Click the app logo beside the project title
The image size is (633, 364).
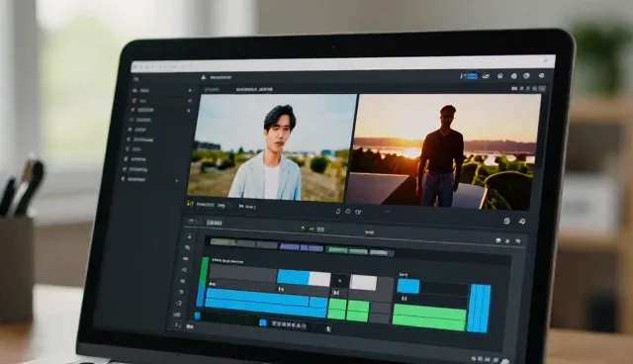click(204, 77)
